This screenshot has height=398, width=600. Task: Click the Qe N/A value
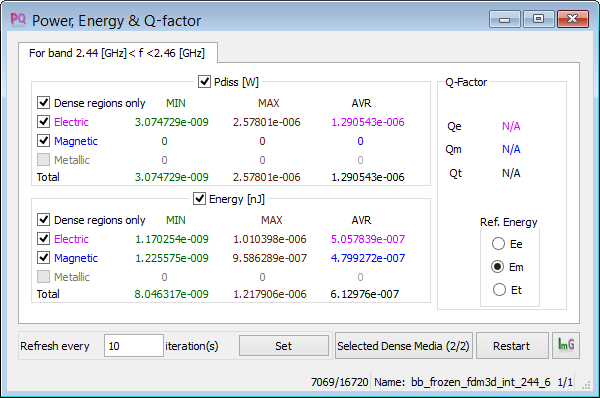[511, 126]
